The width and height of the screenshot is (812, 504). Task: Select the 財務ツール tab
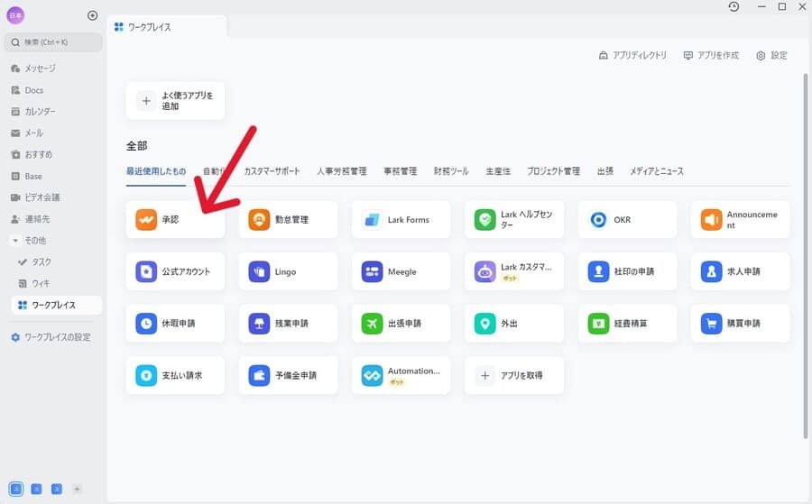[451, 170]
